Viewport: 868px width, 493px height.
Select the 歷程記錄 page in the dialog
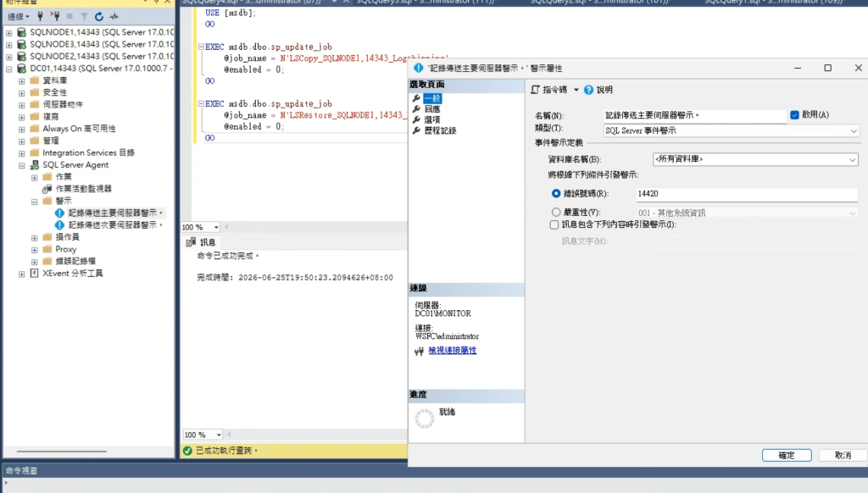coord(441,130)
